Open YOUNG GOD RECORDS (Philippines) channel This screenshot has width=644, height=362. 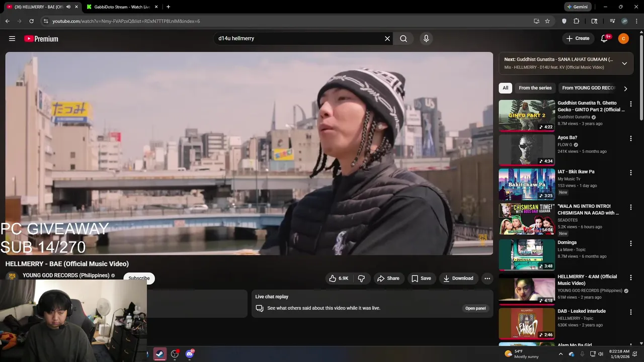[66, 276]
